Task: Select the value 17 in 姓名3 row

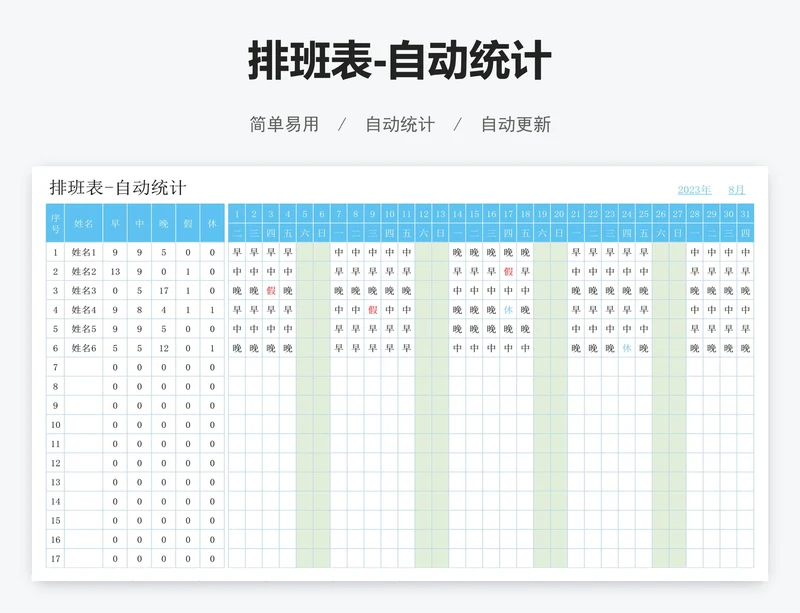Action: [x=164, y=290]
